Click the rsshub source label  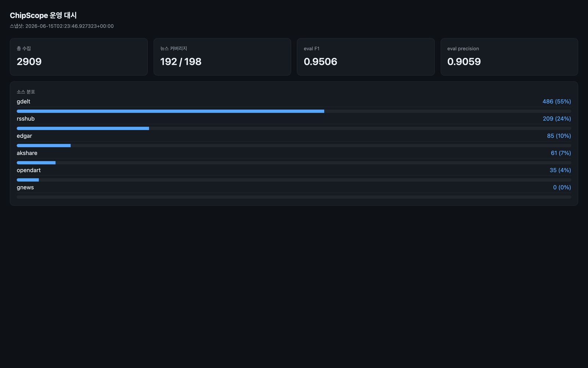(26, 118)
